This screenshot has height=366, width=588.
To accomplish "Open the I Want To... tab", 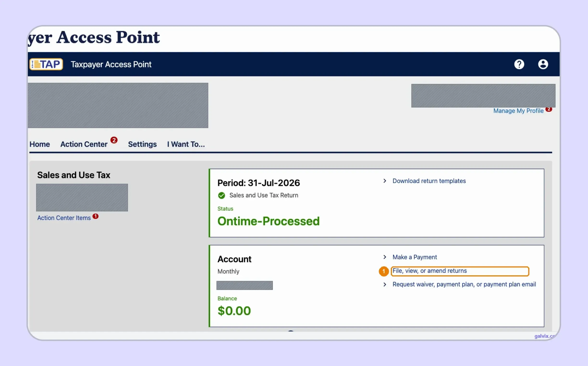I will point(186,144).
